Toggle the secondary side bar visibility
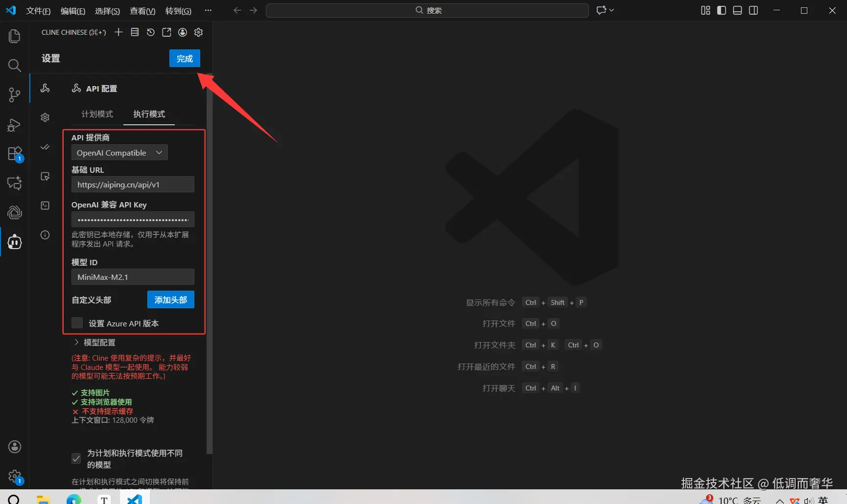This screenshot has width=847, height=504. (x=753, y=10)
